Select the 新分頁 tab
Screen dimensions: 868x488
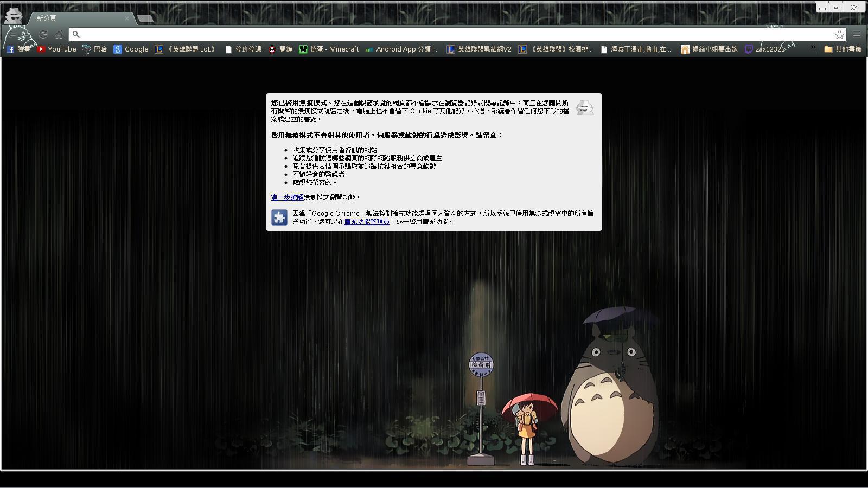pos(80,18)
